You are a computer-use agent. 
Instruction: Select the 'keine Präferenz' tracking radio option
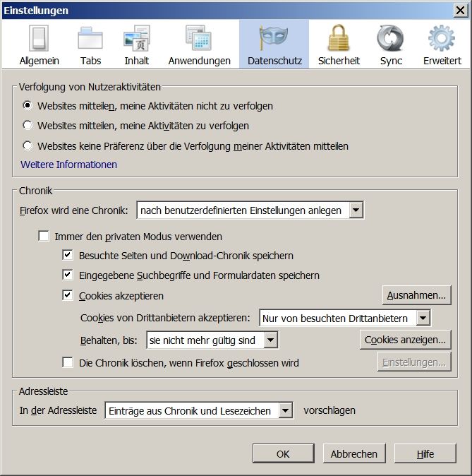coord(28,146)
